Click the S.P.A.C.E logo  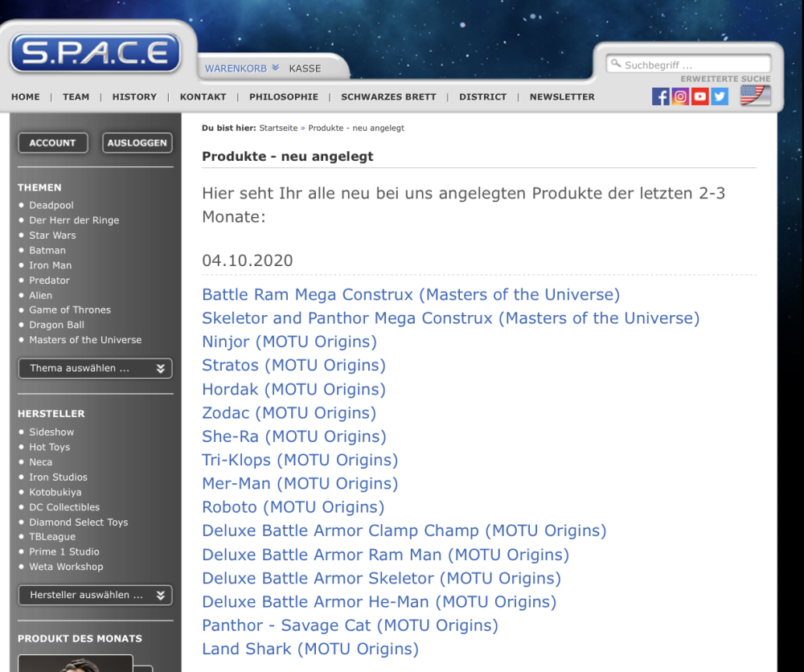(x=96, y=53)
